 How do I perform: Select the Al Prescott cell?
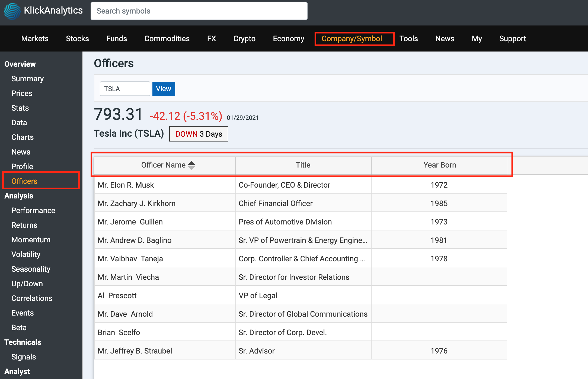click(165, 296)
